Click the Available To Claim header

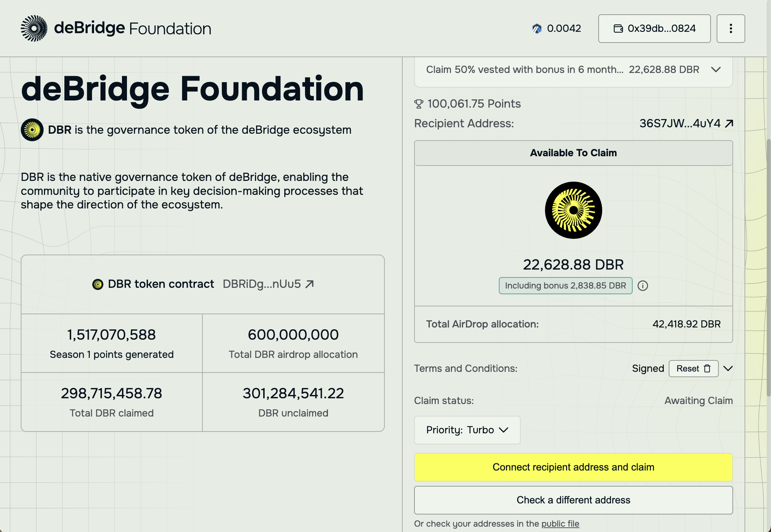573,153
